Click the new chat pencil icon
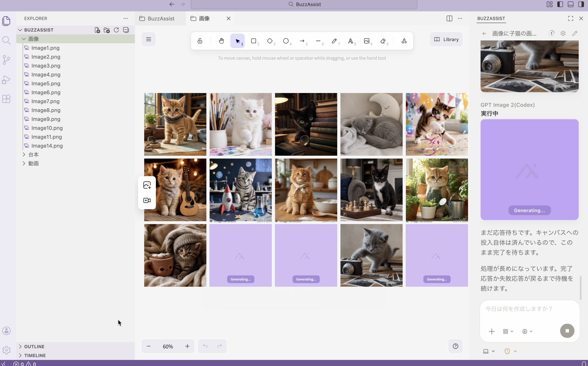This screenshot has width=588, height=366. pyautogui.click(x=575, y=33)
